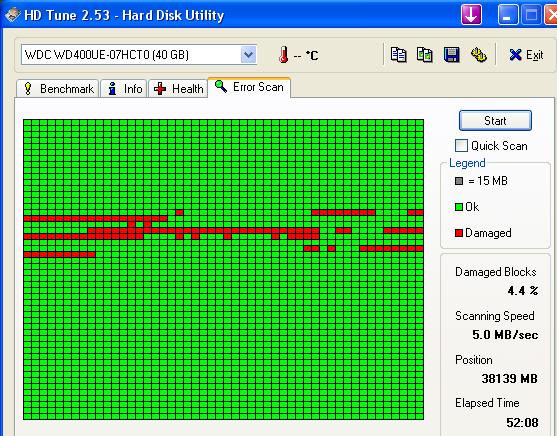Click the green Ok legend swatch

coord(459,207)
